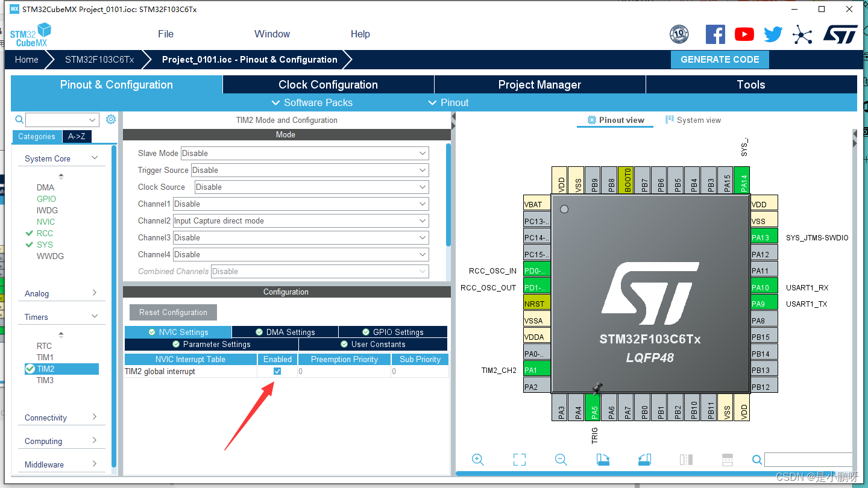Rotate chip clockwise icon
The height and width of the screenshot is (488, 868).
[x=603, y=460]
